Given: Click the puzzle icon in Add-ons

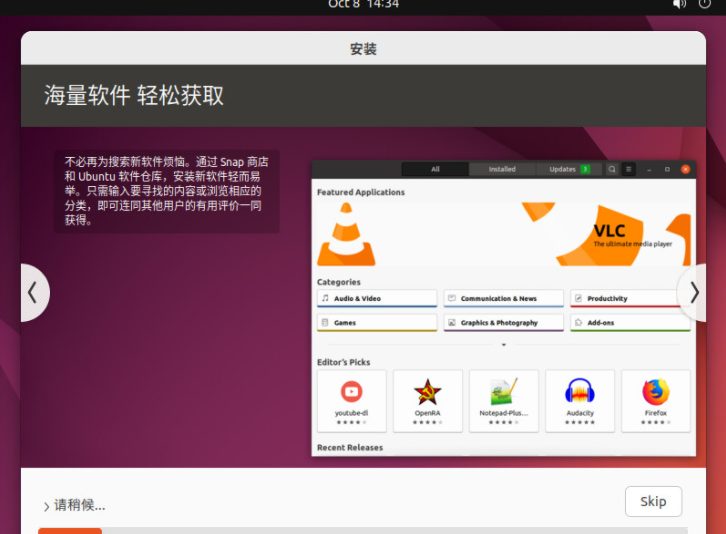Looking at the screenshot, I should [x=578, y=322].
